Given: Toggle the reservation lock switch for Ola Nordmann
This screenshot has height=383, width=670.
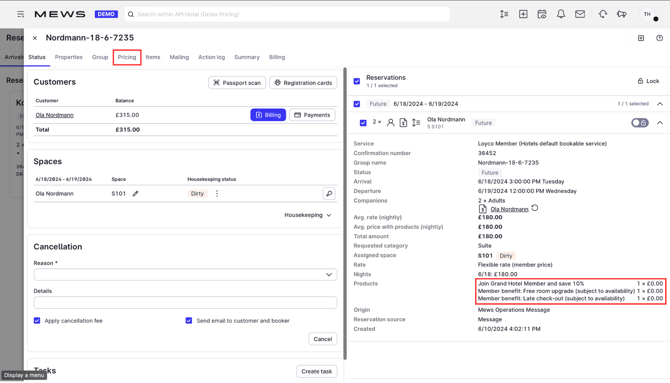Looking at the screenshot, I should point(640,123).
